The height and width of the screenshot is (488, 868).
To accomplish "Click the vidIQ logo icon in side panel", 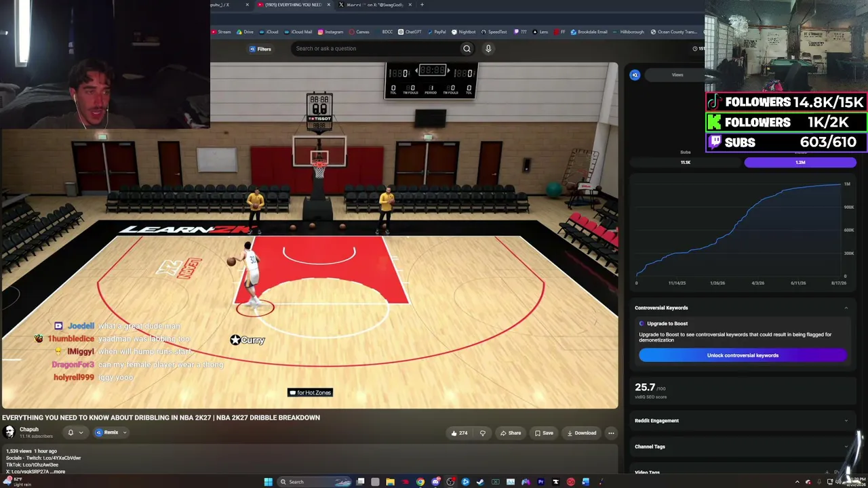I will (x=635, y=75).
